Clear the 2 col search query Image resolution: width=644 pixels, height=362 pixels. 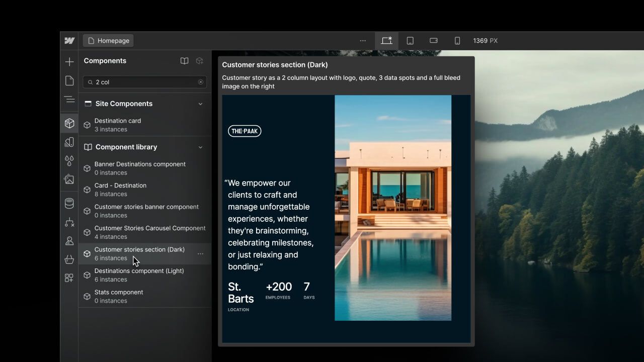[201, 81]
